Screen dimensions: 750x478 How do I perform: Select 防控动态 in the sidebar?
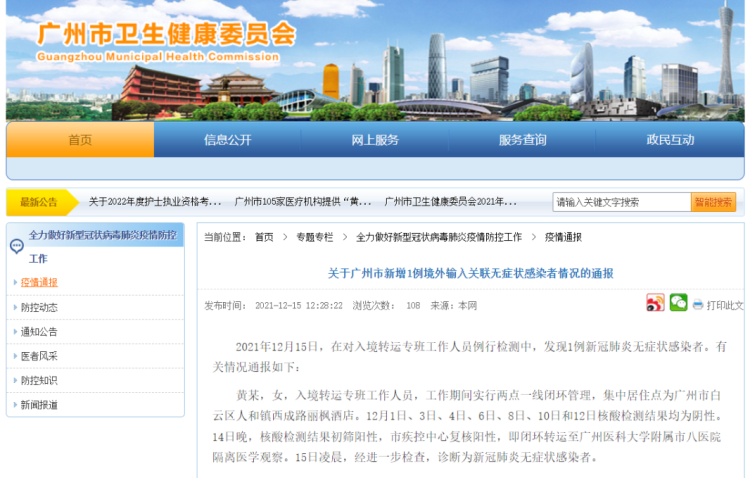click(x=39, y=307)
